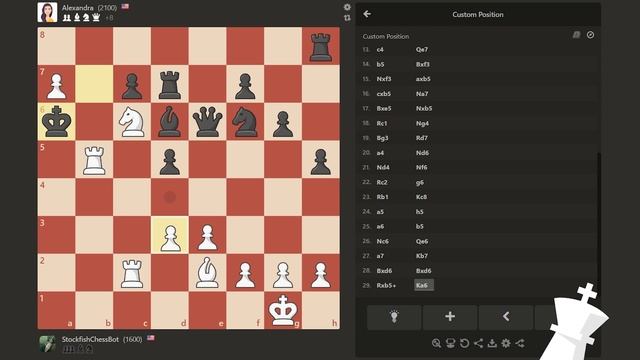Go back using the Custom Position arrow
The height and width of the screenshot is (360, 640).
[367, 14]
